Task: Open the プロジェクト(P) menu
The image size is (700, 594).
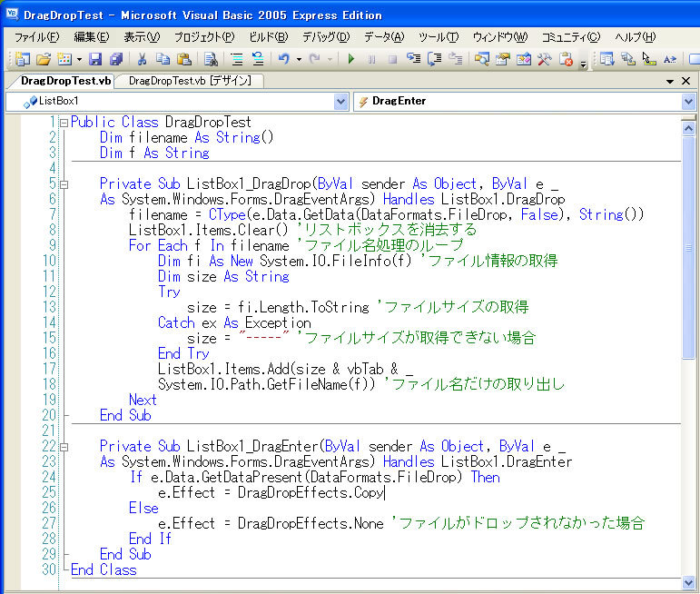Action: [204, 37]
